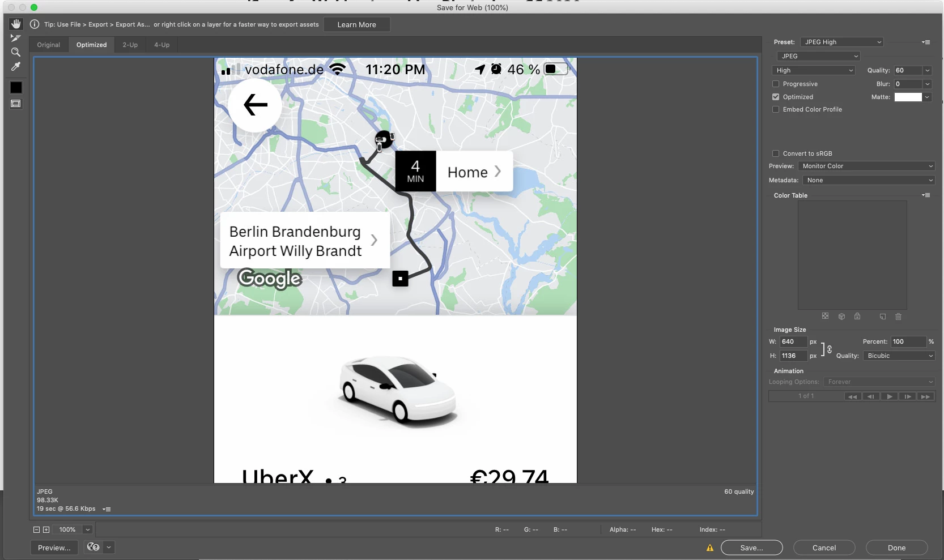Image resolution: width=944 pixels, height=560 pixels.
Task: Click the black eyedropper color swatch
Action: pos(16,87)
